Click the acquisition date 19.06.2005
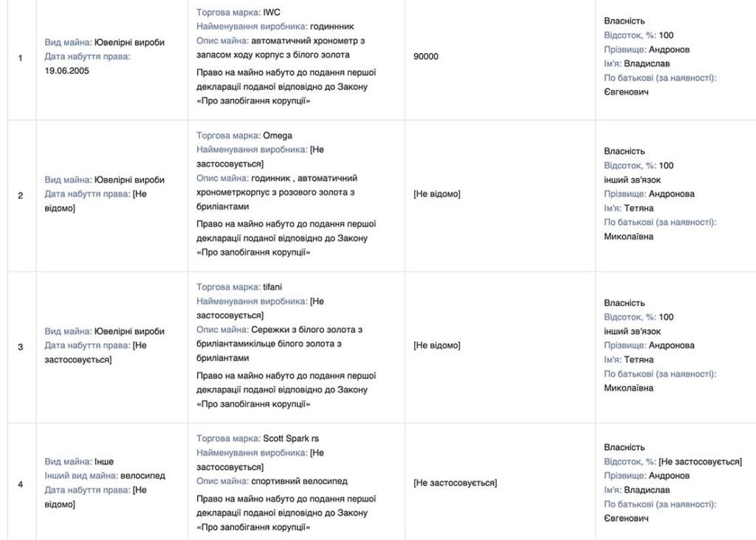Viewport: 756px width, 540px height. click(67, 72)
